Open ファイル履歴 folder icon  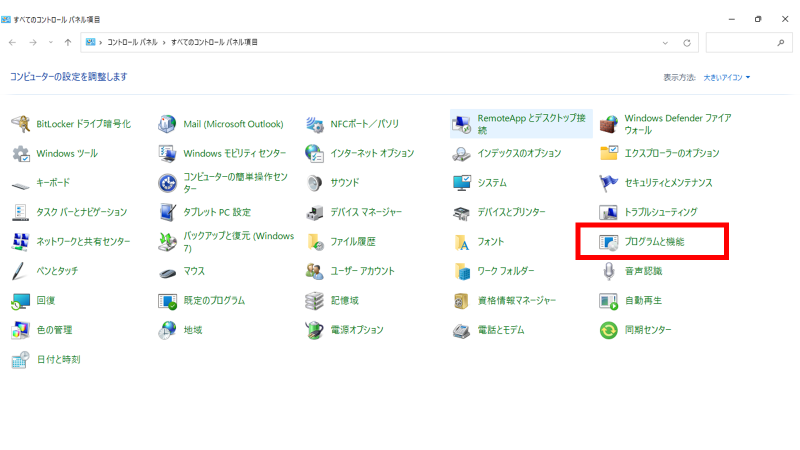pos(314,242)
